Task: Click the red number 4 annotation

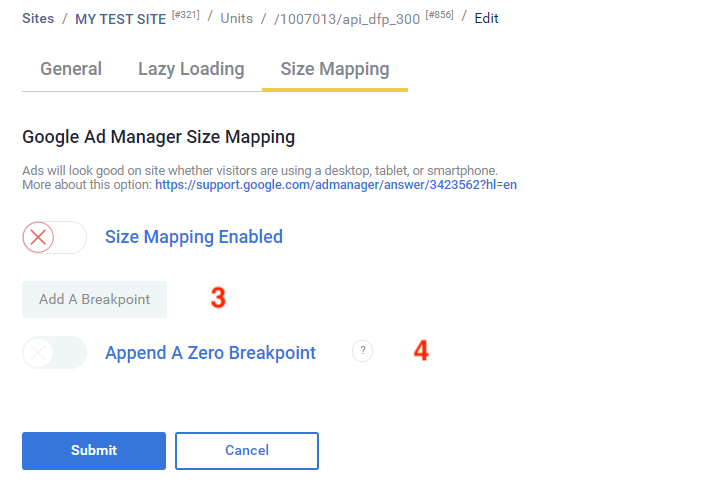Action: point(421,351)
